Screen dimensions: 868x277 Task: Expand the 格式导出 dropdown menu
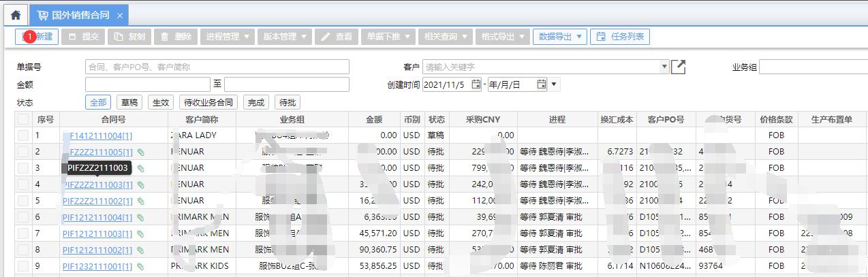click(x=502, y=37)
